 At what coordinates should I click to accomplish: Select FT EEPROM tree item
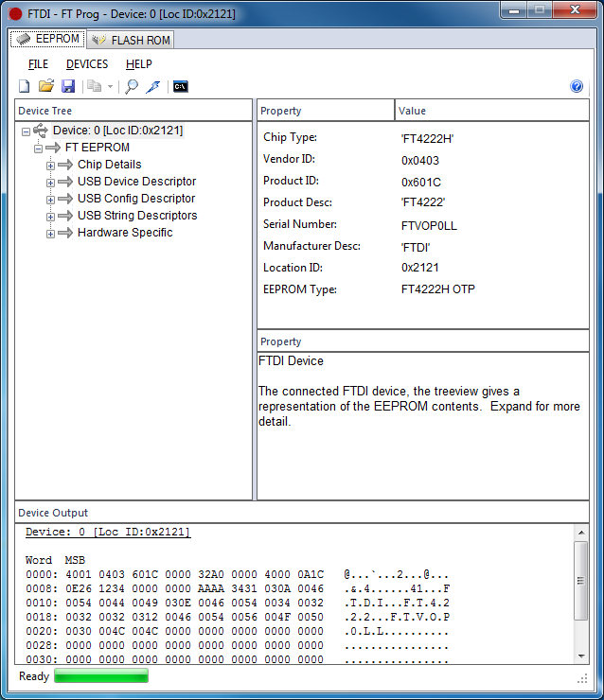tap(98, 148)
